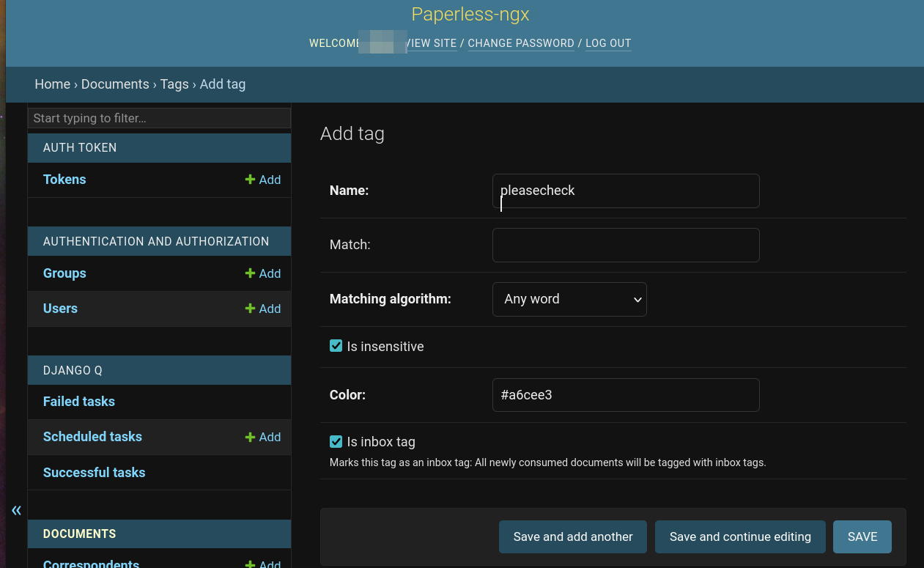Open the VIEW SITE link
The image size is (924, 568).
pos(432,43)
